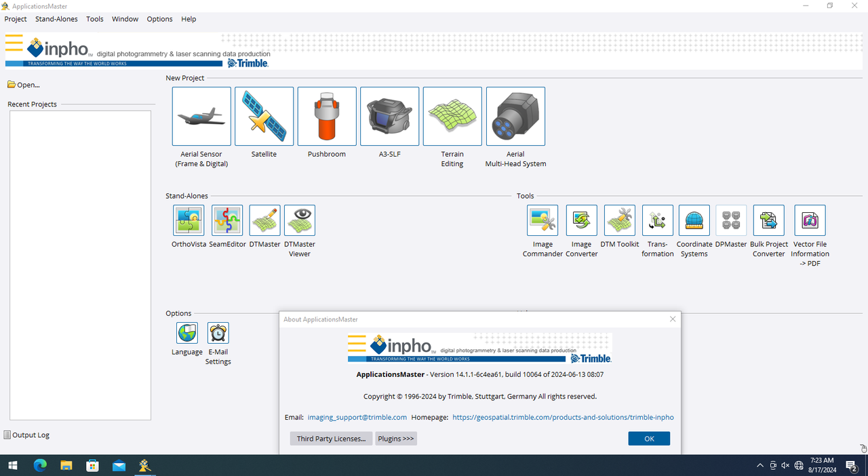Click OK in About dialog

(x=649, y=439)
